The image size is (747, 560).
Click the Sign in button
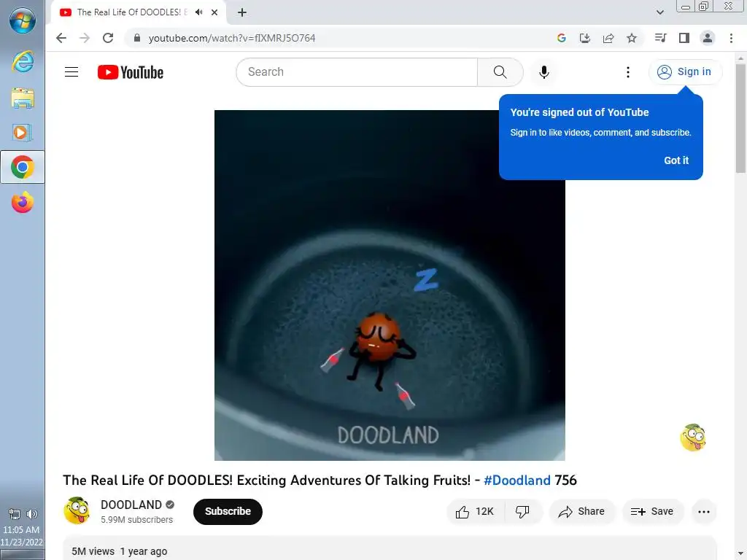pyautogui.click(x=685, y=72)
